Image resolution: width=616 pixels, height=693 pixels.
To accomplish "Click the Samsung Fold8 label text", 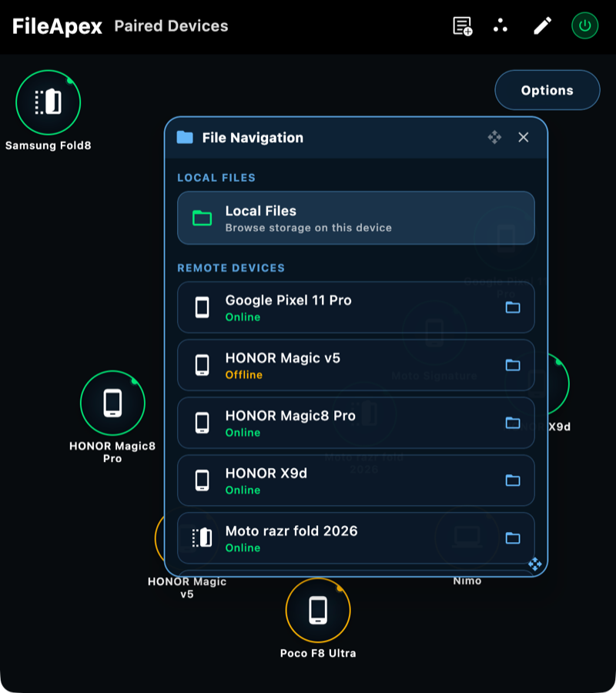I will pos(49,146).
